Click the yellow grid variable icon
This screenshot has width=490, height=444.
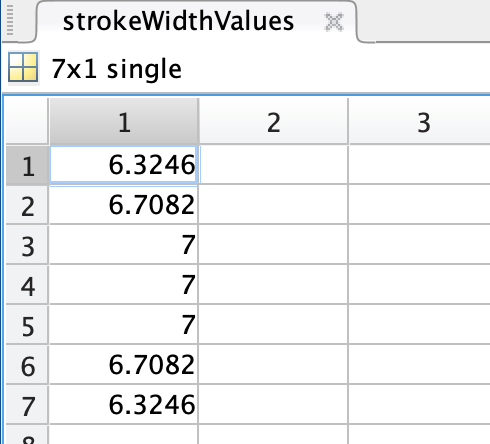point(23,67)
